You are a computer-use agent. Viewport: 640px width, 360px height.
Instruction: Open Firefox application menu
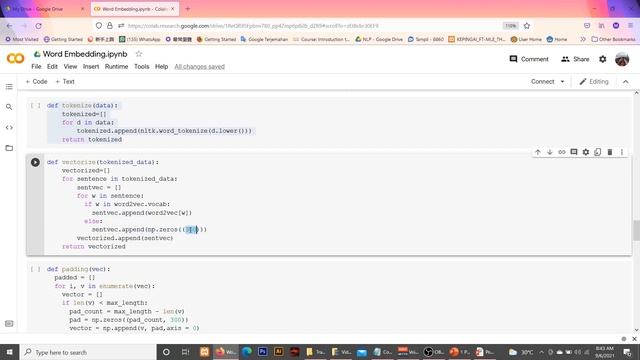click(631, 26)
